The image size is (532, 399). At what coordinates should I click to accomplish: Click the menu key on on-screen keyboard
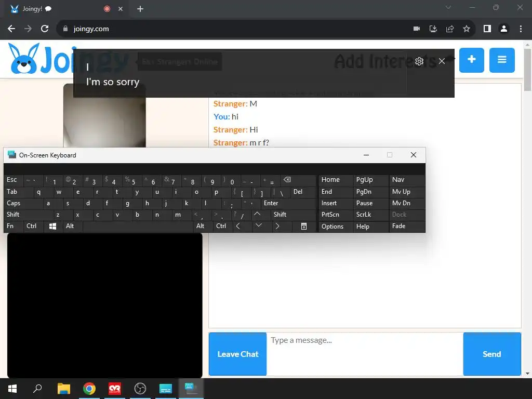(x=303, y=226)
